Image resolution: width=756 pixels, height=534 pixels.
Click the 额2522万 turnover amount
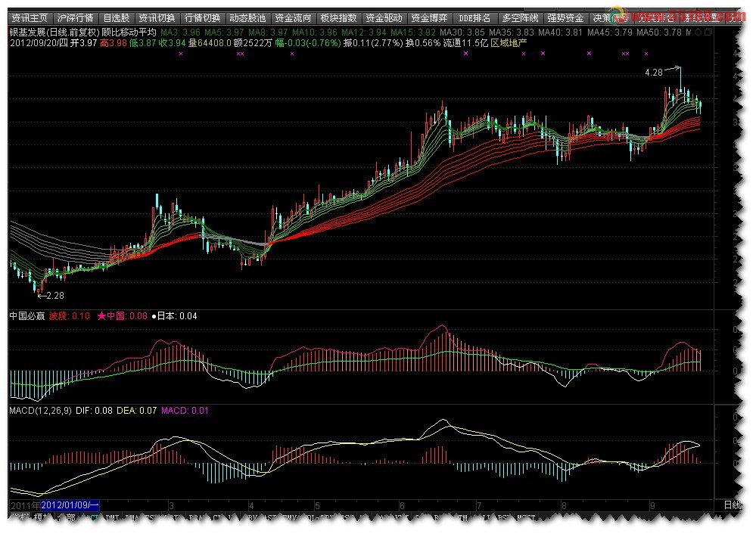tap(253, 43)
